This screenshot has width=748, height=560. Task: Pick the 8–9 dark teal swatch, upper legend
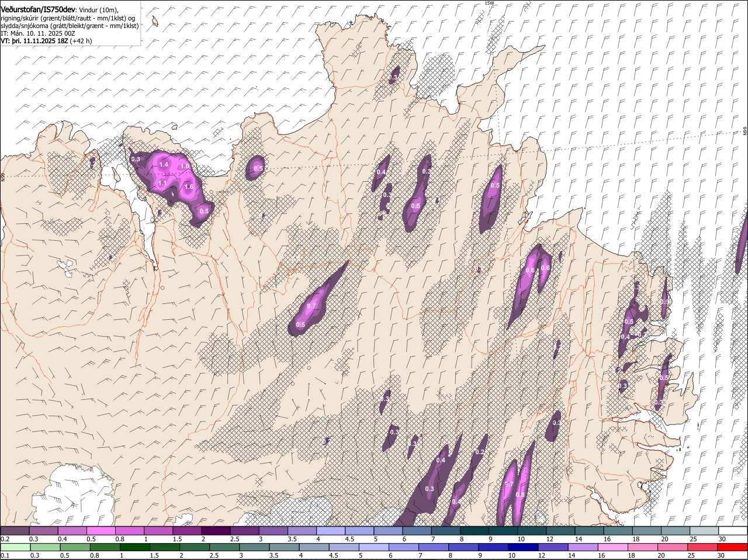pyautogui.click(x=474, y=531)
